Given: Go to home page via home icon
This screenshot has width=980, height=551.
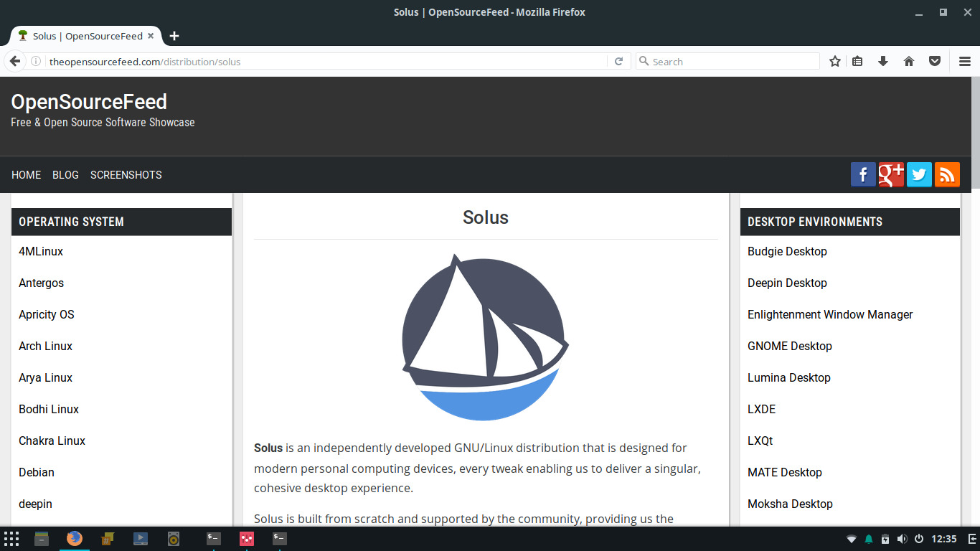Looking at the screenshot, I should pos(909,61).
